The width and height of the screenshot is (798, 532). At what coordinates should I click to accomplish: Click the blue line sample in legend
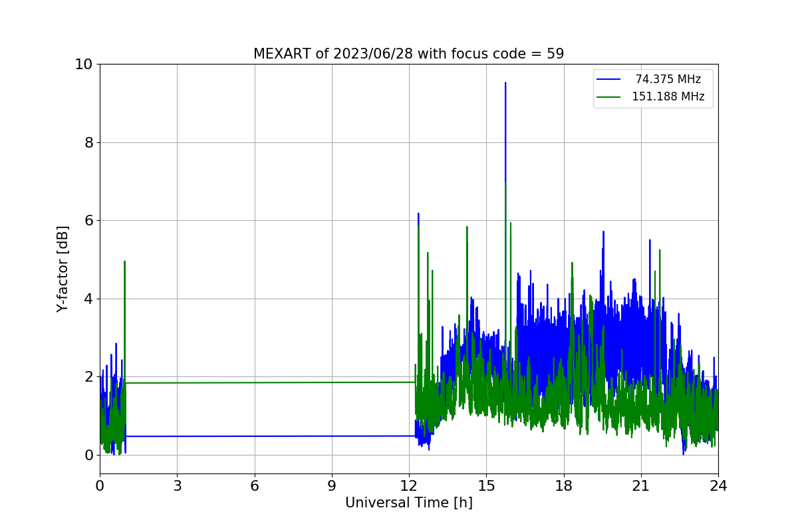click(608, 80)
